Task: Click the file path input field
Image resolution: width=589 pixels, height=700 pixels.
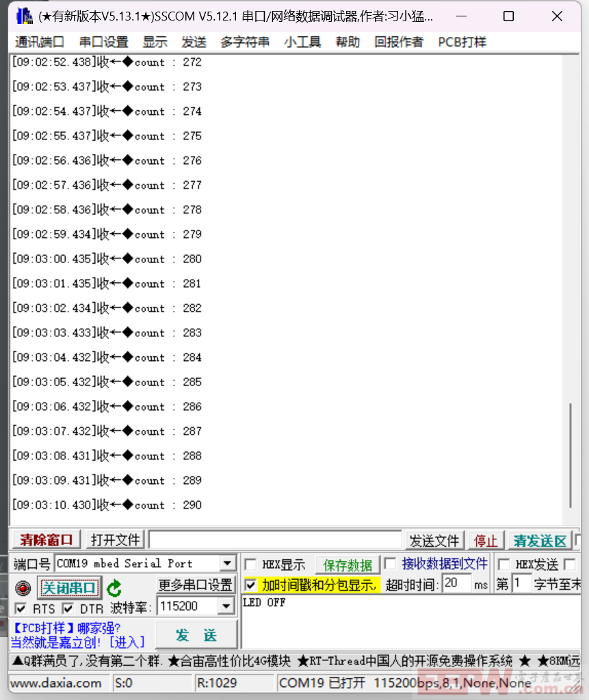Action: point(275,540)
